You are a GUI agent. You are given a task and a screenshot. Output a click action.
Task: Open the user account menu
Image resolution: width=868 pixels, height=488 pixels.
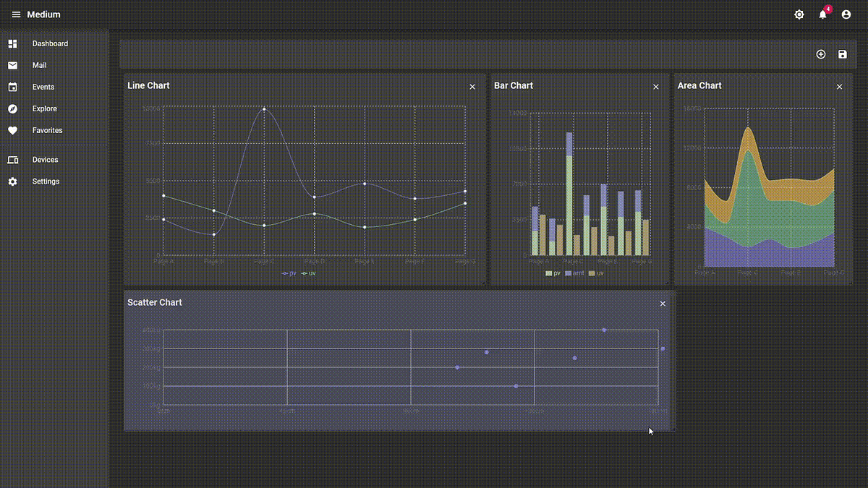click(845, 14)
